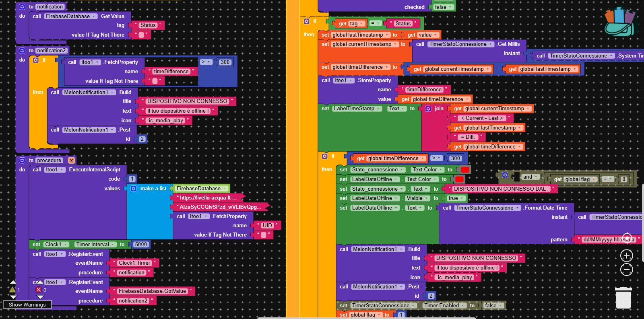Image resolution: width=644 pixels, height=319 pixels.
Task: Click parameter "x" on the procedure block
Action: [x=71, y=161]
